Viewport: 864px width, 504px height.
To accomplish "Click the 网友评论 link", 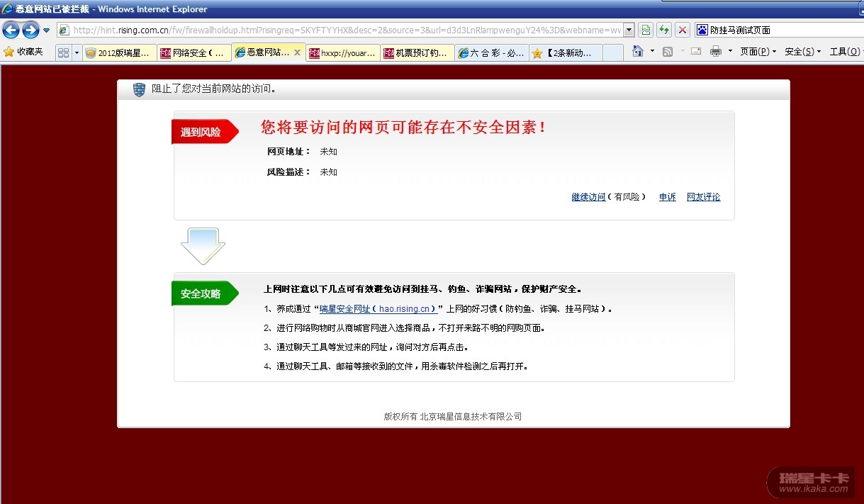I will click(x=703, y=197).
